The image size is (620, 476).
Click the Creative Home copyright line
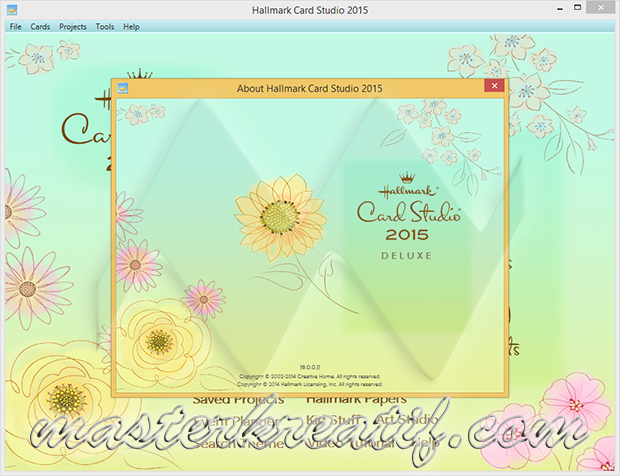pos(310,376)
